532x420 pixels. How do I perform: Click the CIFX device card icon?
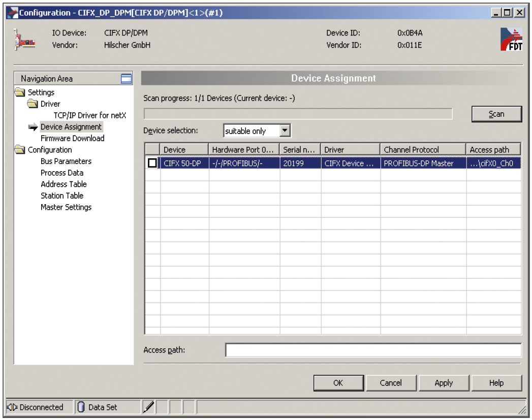click(24, 40)
